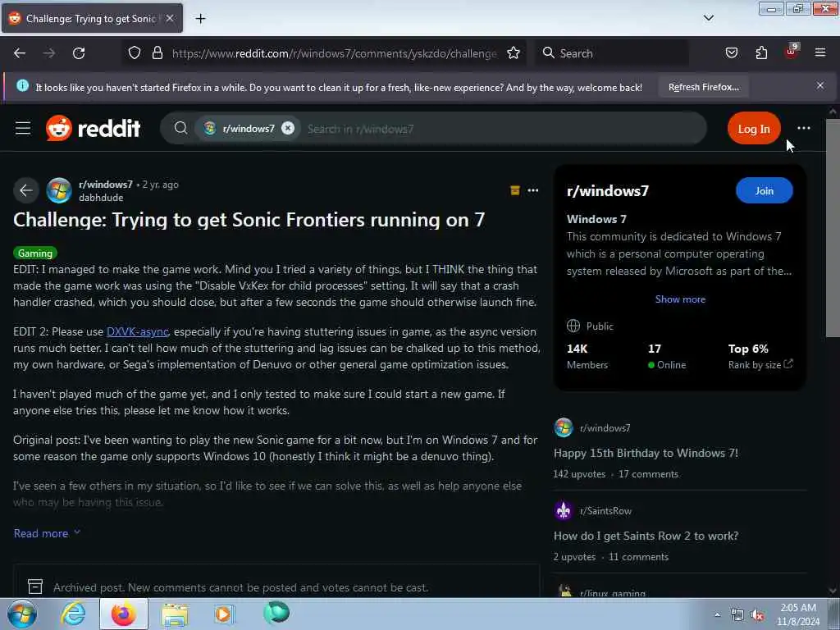Click the Log In button
The width and height of the screenshot is (840, 630).
(x=754, y=129)
